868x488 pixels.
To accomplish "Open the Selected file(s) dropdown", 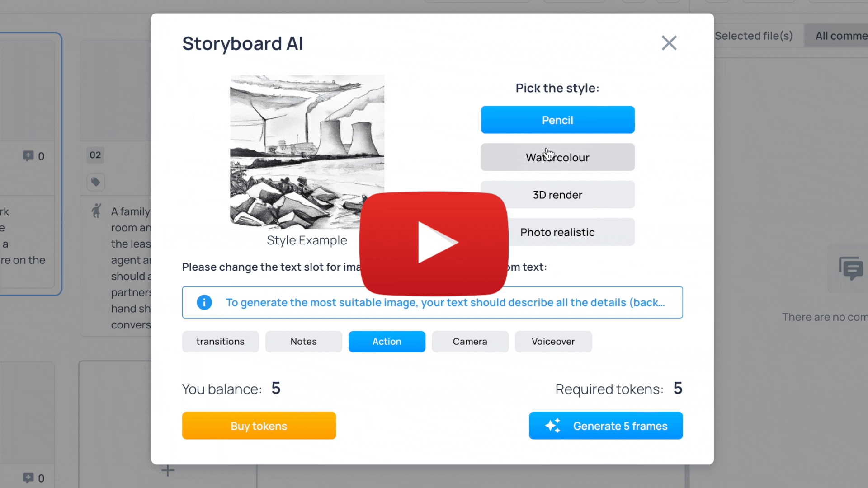I will point(754,36).
